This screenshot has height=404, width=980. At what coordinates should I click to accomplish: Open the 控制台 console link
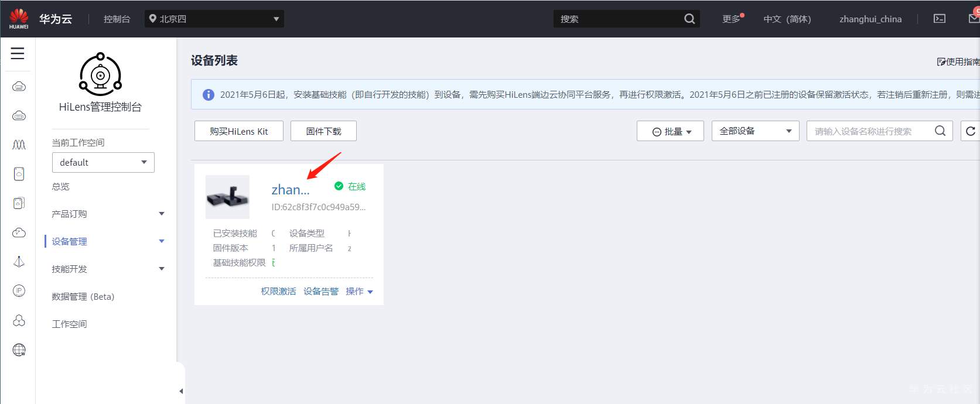tap(117, 19)
